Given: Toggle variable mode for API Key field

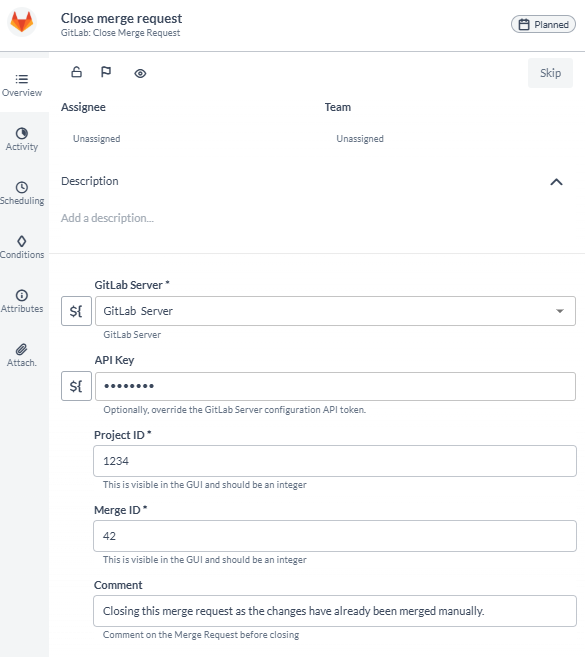Looking at the screenshot, I should [76, 386].
